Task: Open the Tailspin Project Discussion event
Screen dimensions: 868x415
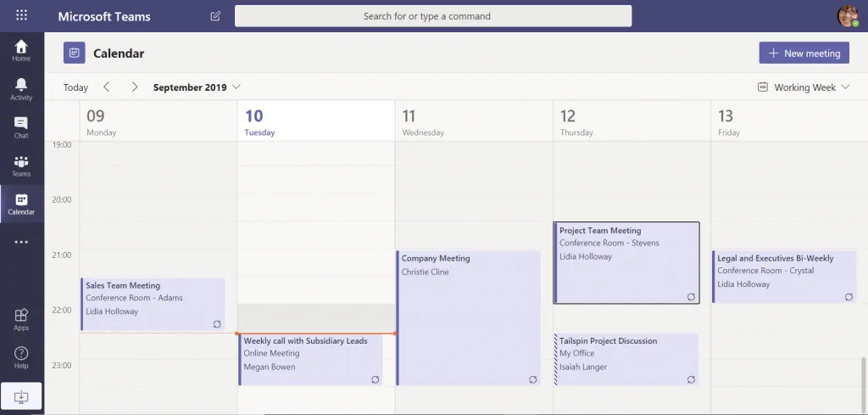Action: click(626, 359)
